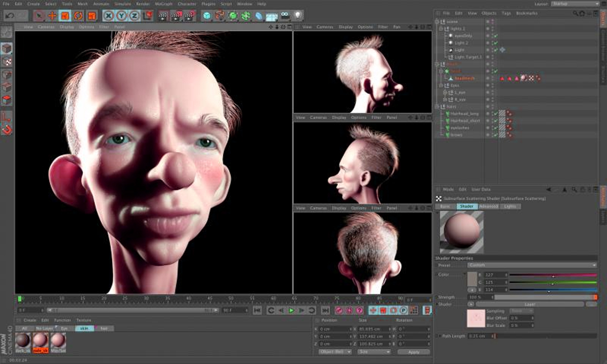This screenshot has height=364, width=607.
Task: Click the Apply button
Action: 413,352
